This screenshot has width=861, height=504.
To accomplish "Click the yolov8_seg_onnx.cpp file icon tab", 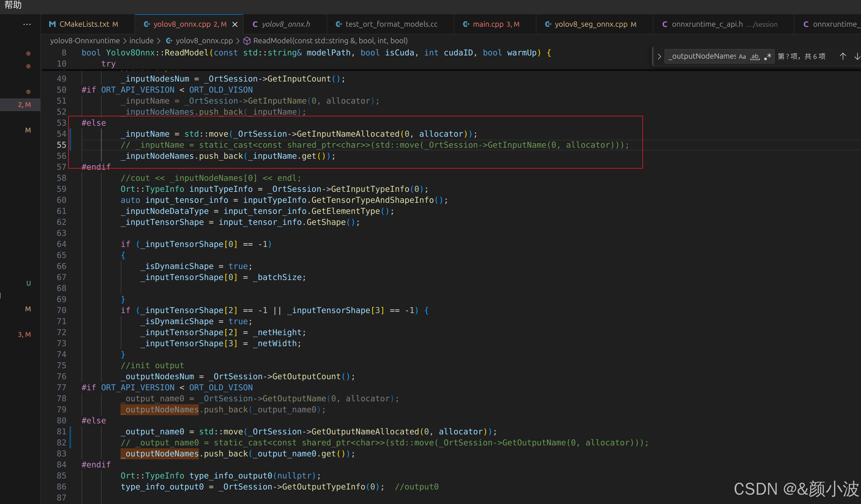I will [x=548, y=24].
